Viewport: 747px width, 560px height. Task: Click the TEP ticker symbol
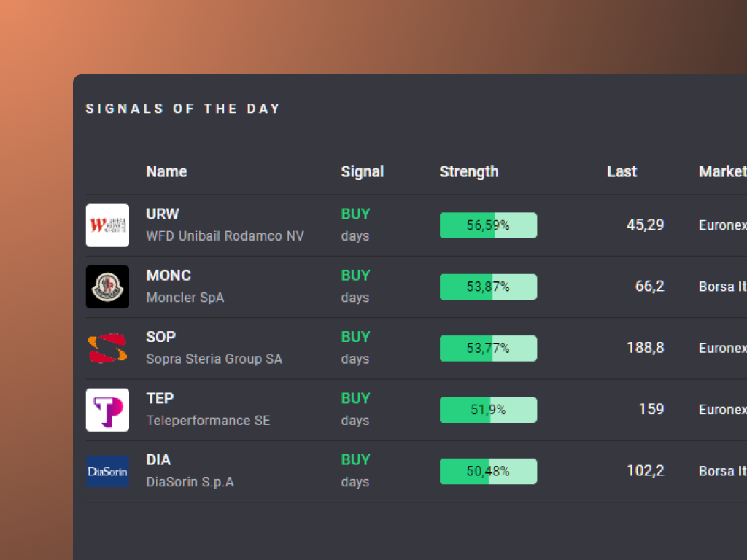(160, 398)
